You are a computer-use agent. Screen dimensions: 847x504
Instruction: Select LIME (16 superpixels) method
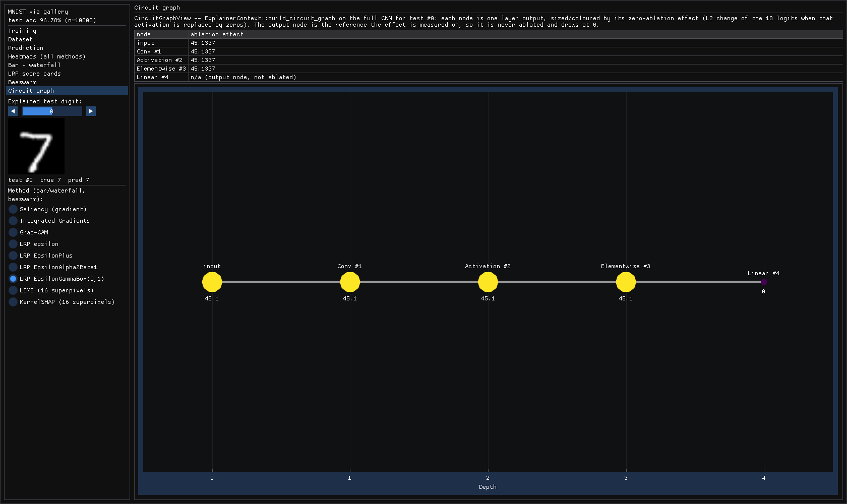tap(51, 290)
